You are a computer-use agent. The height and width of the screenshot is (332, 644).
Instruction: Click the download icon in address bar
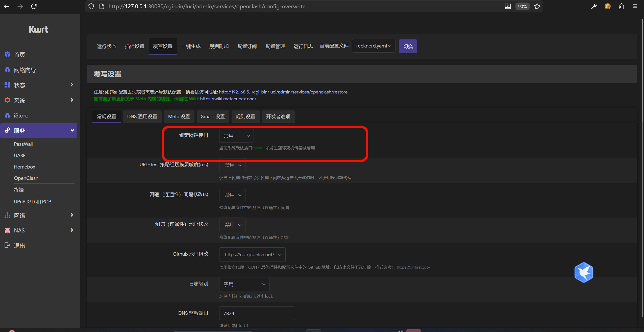pyautogui.click(x=508, y=6)
